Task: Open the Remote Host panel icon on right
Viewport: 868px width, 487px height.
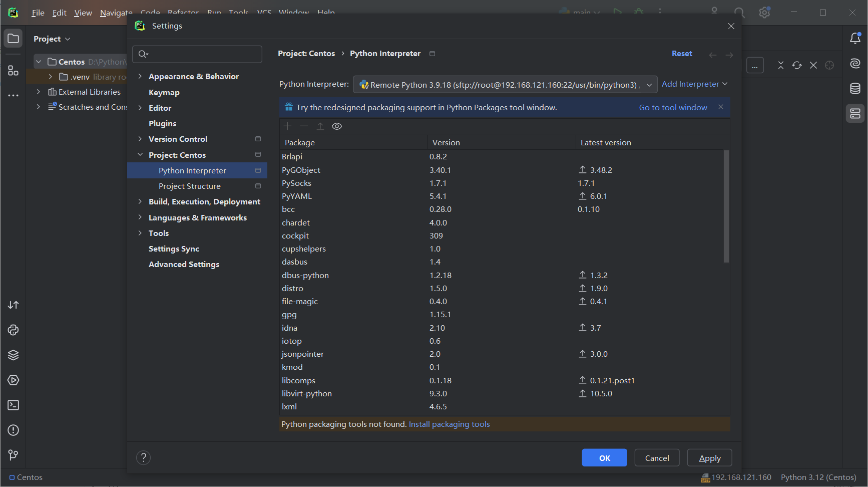Action: click(x=855, y=114)
